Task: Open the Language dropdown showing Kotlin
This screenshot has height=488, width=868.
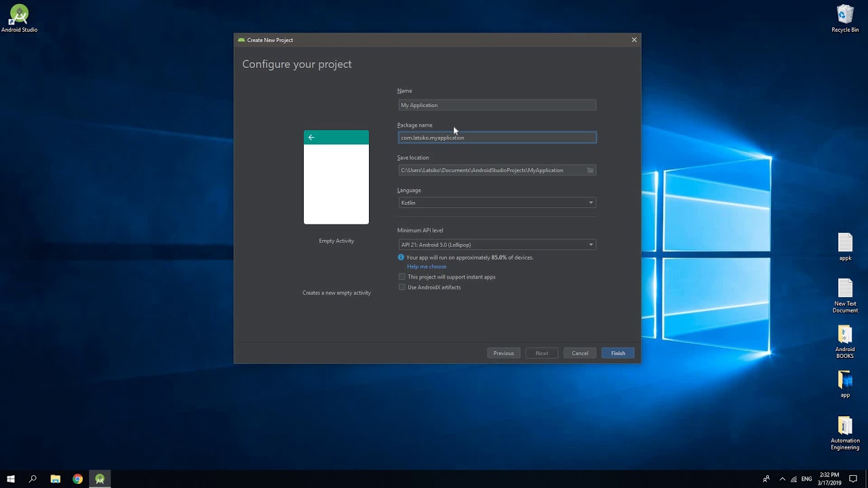Action: click(x=497, y=203)
